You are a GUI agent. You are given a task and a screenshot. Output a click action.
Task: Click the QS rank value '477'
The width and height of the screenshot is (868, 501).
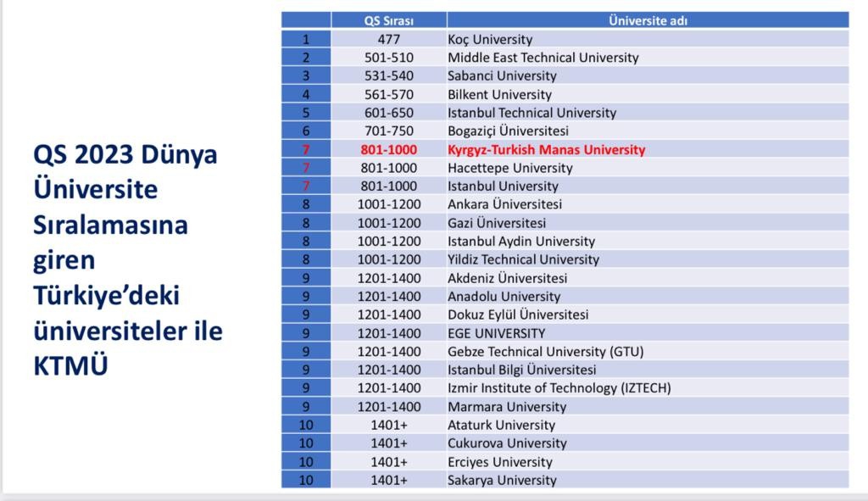(388, 39)
